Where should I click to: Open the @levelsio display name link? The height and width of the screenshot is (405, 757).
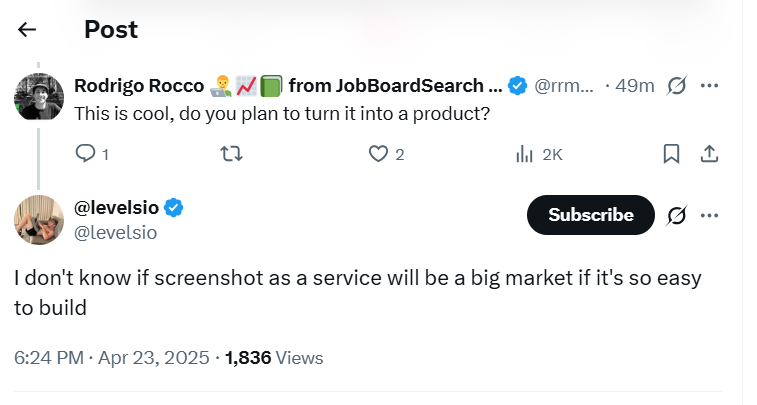click(118, 208)
